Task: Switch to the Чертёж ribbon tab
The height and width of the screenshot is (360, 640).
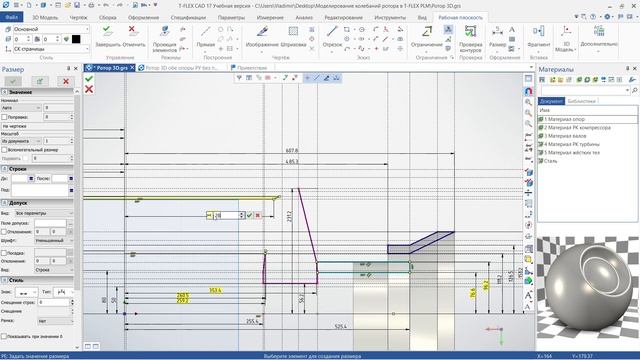Action: (x=78, y=18)
